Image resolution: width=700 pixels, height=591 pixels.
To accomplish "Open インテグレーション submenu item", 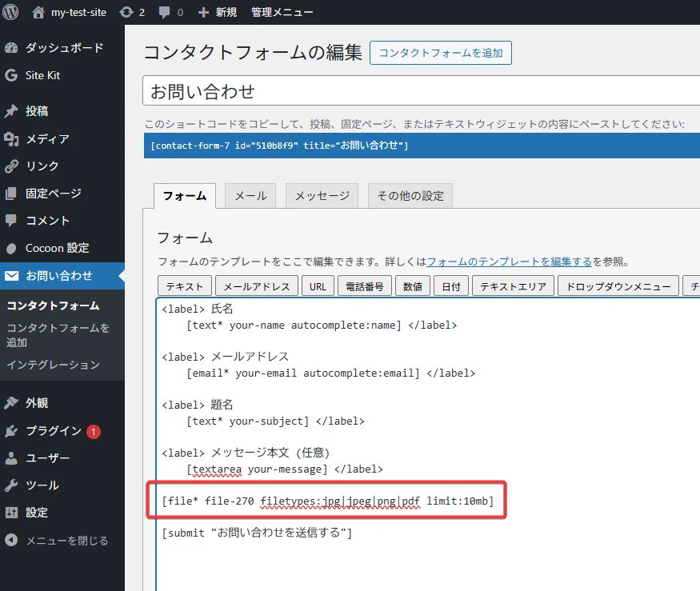I will click(x=53, y=365).
